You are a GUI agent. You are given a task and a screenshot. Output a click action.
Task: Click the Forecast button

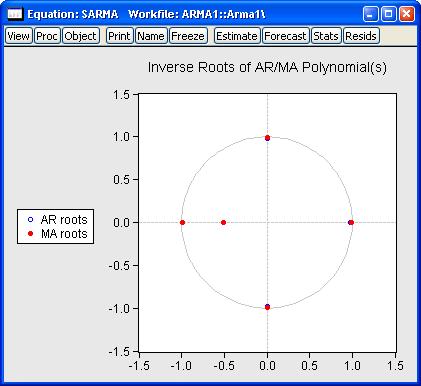point(285,36)
